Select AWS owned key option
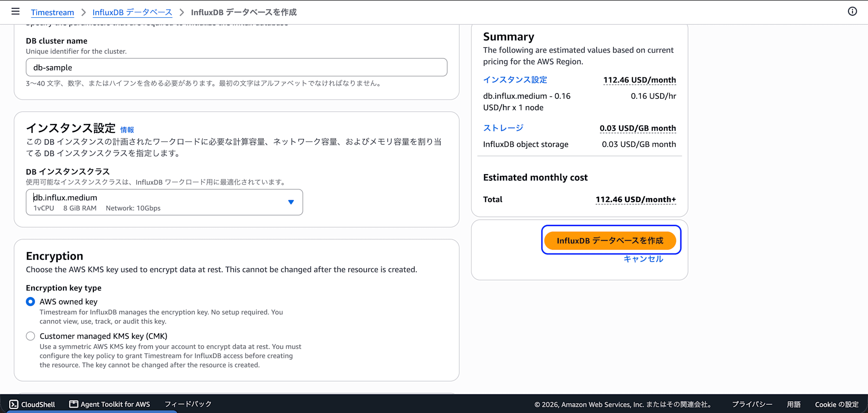 tap(30, 301)
